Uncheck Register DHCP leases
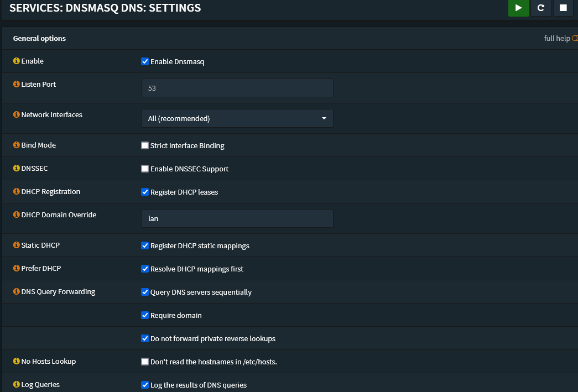This screenshot has width=578, height=392. 145,192
